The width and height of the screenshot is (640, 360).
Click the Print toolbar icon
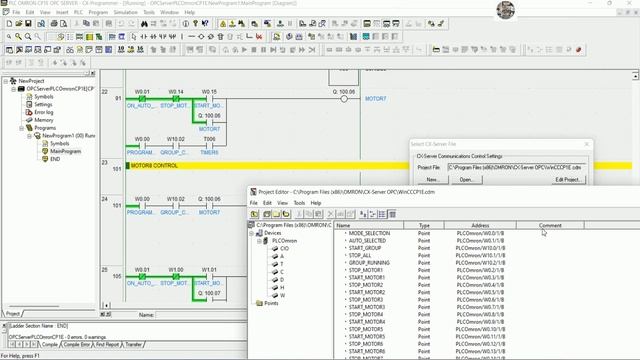(54, 24)
